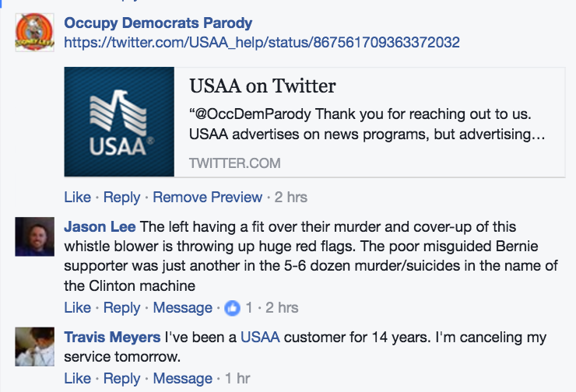Message Jason Lee from his comment
Viewport: 576px width, 392px height.
point(182,308)
